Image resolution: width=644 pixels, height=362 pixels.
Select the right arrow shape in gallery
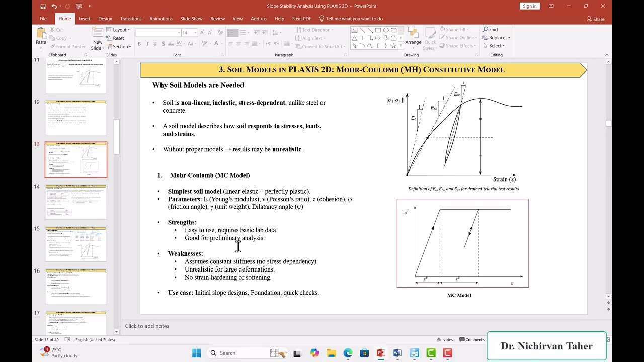click(x=378, y=38)
